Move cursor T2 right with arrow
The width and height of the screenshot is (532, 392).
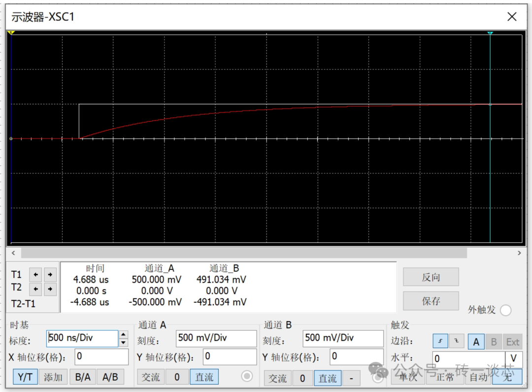click(50, 289)
